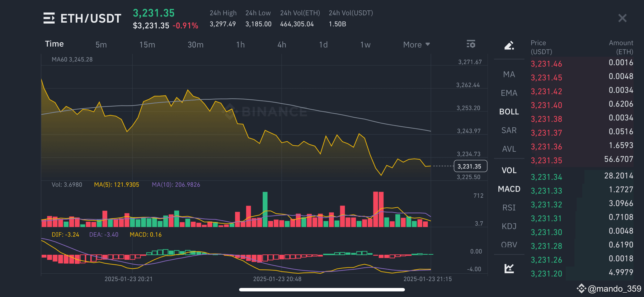Screen dimensions: 644x297
Task: Tap the DIF: -3.24 MACD label
Action: point(65,235)
